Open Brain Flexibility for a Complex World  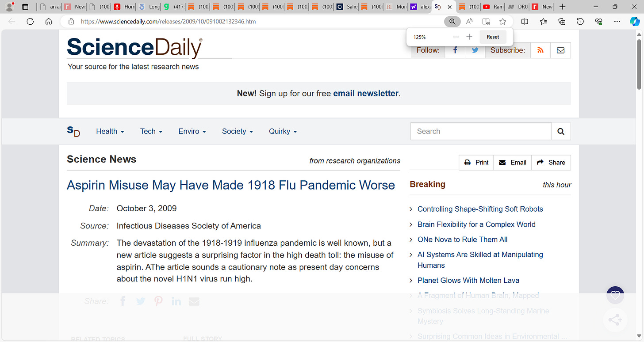click(476, 224)
